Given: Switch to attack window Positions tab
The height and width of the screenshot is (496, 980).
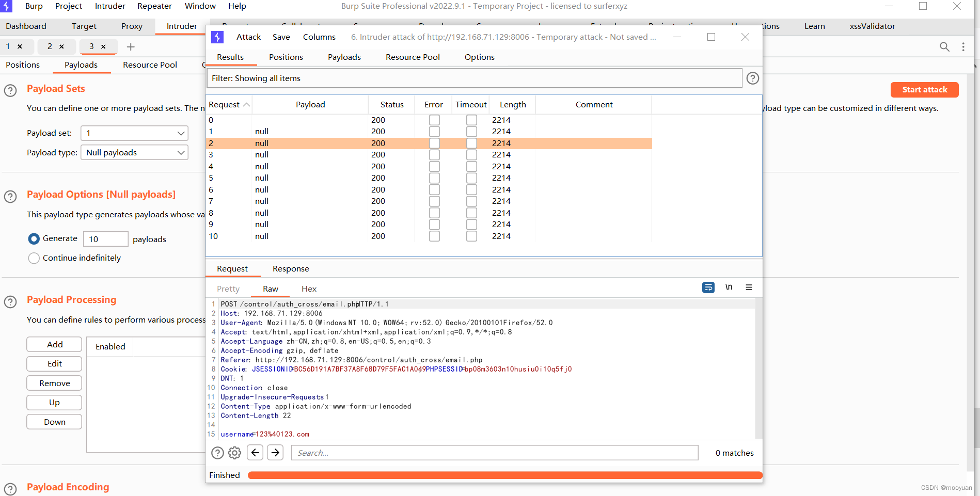Looking at the screenshot, I should pos(286,57).
